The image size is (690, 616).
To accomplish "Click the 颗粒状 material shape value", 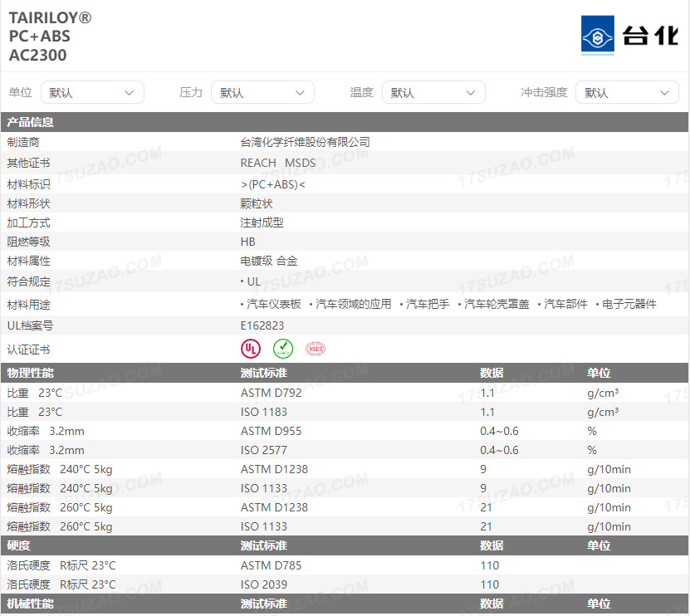I will click(257, 203).
